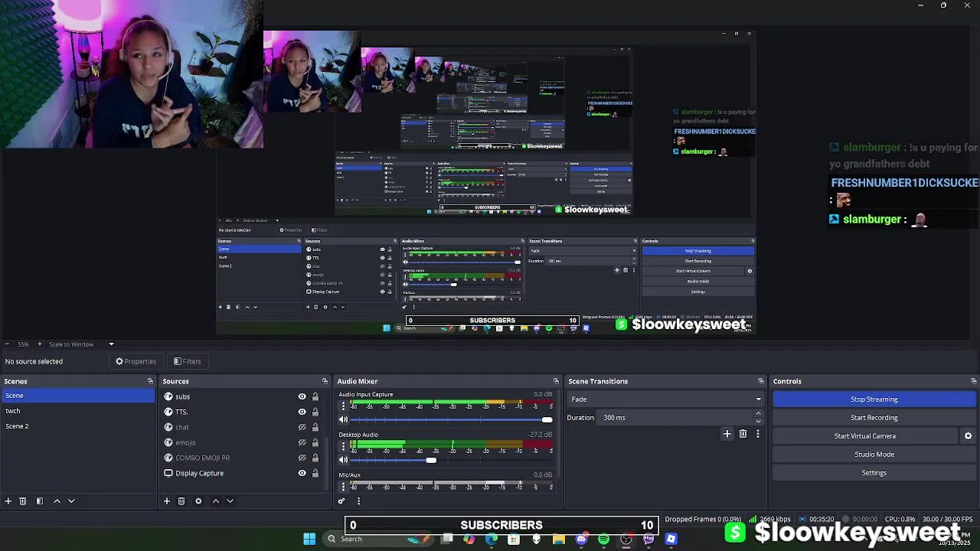Open File Explorer from the taskbar
980x551 pixels.
pos(559,540)
